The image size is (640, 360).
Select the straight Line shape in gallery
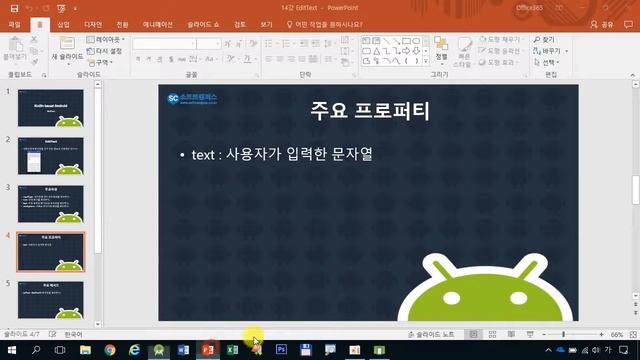386,41
